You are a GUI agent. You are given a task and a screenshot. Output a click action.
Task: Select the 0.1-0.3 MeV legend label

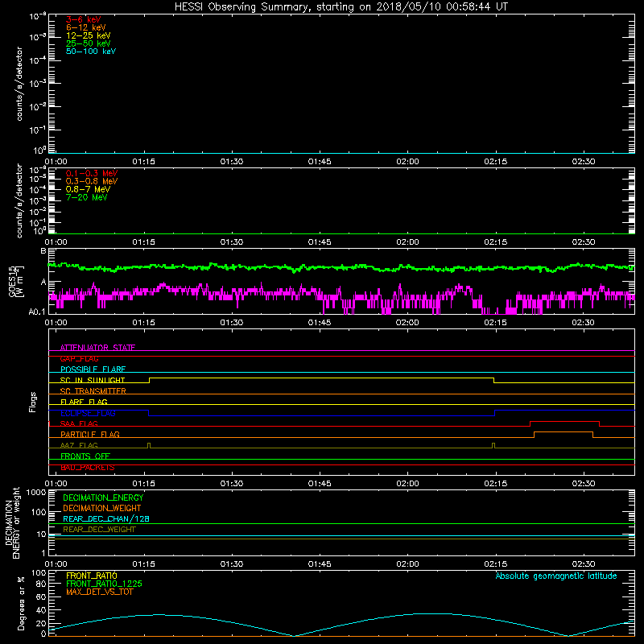click(x=92, y=173)
